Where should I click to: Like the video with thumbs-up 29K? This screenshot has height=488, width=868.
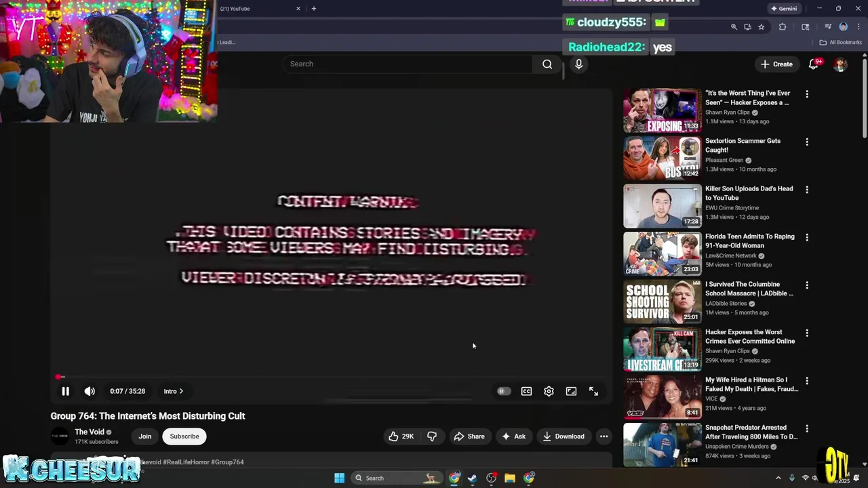click(401, 436)
